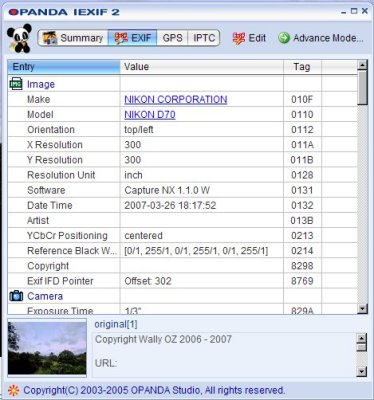The width and height of the screenshot is (374, 400).
Task: Click the tag 0110
Action: (x=302, y=115)
